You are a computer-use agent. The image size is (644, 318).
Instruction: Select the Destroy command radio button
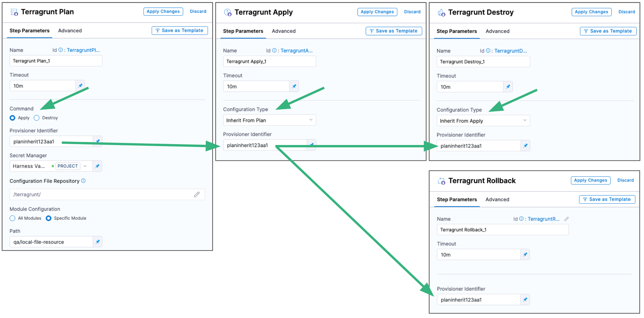(x=37, y=118)
